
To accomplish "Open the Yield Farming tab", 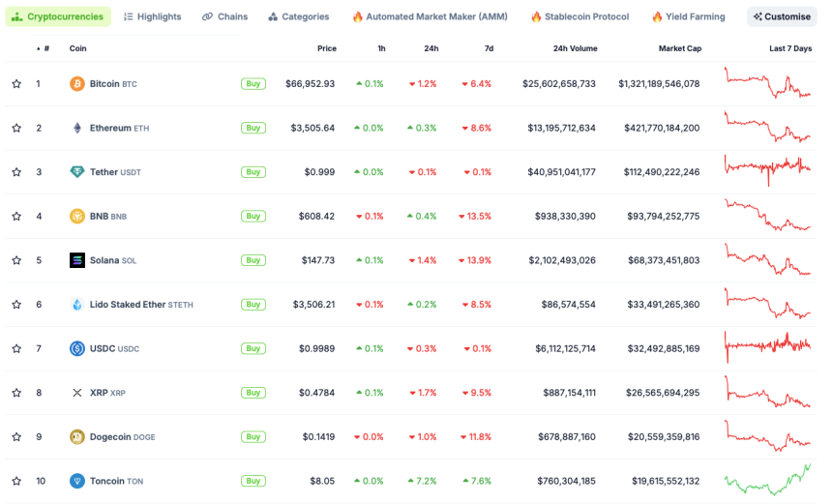I will pyautogui.click(x=689, y=16).
